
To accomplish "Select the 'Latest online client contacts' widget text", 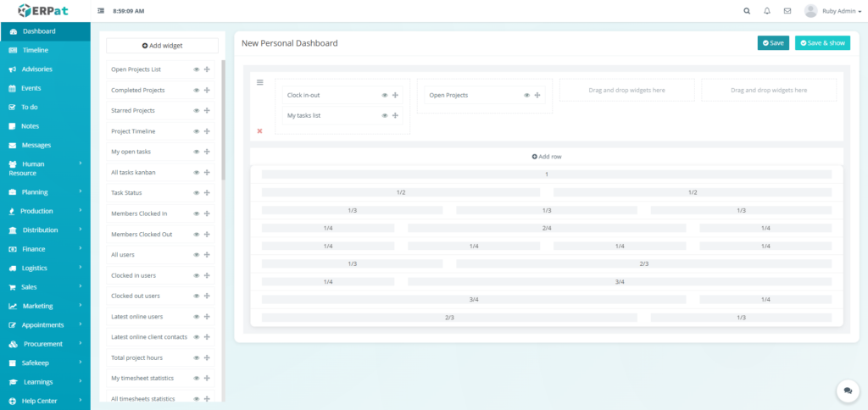I will pos(149,337).
